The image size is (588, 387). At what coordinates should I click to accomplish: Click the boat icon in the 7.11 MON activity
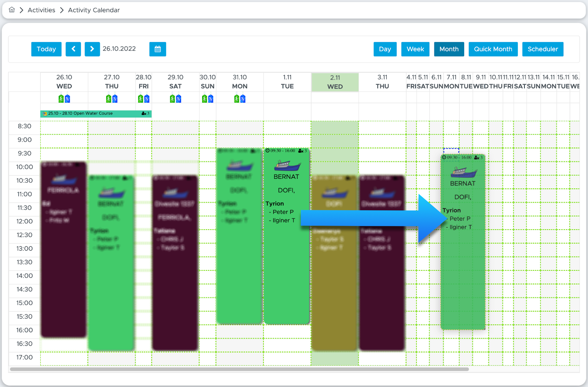(463, 172)
